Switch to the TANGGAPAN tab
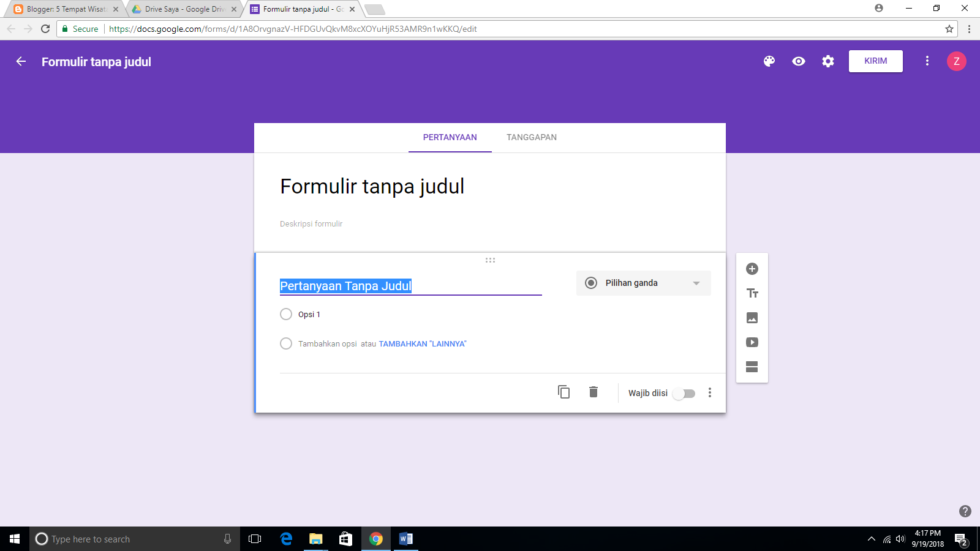The height and width of the screenshot is (551, 980). [530, 137]
